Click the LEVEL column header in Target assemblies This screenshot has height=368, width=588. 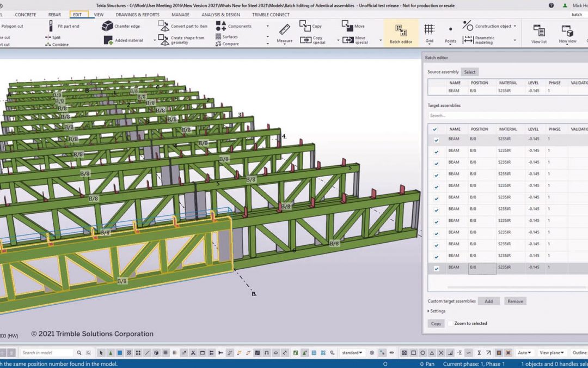pos(533,129)
